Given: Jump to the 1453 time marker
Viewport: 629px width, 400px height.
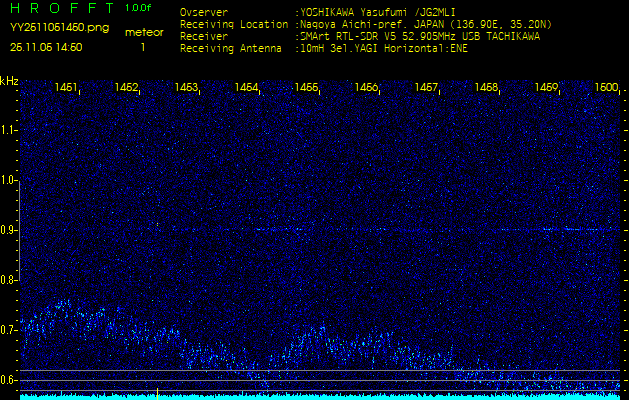Looking at the screenshot, I should (186, 88).
